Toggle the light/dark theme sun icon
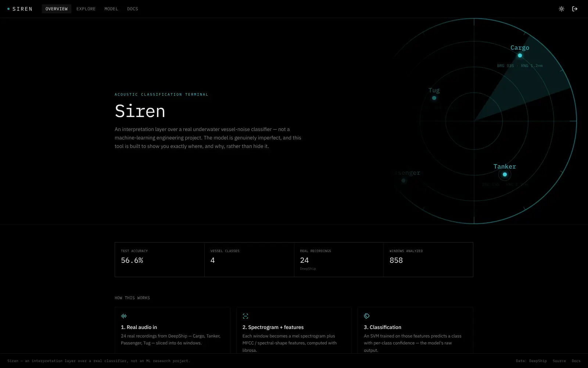Viewport: 588px width, 368px height. 562,9
